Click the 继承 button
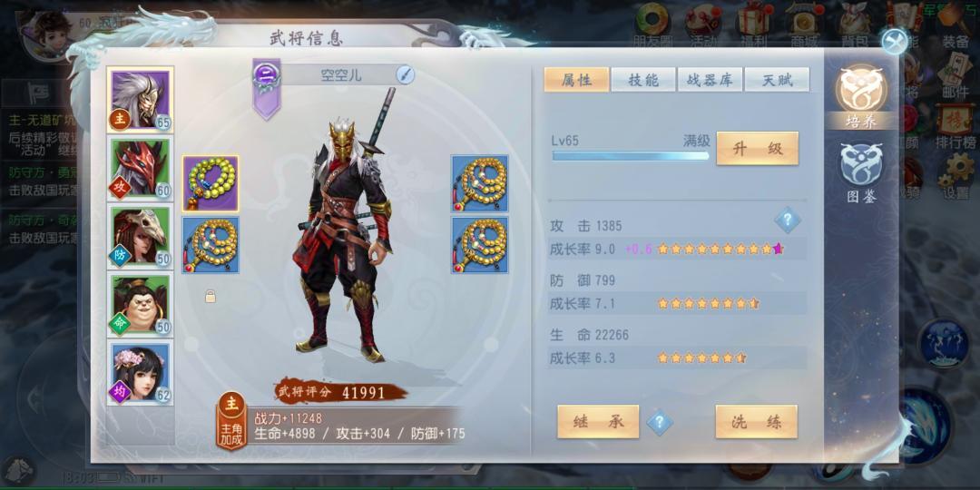The width and height of the screenshot is (980, 490). pyautogui.click(x=598, y=422)
